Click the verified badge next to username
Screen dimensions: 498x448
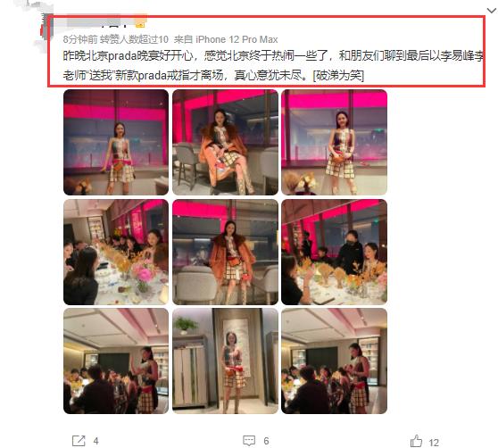pos(141,24)
